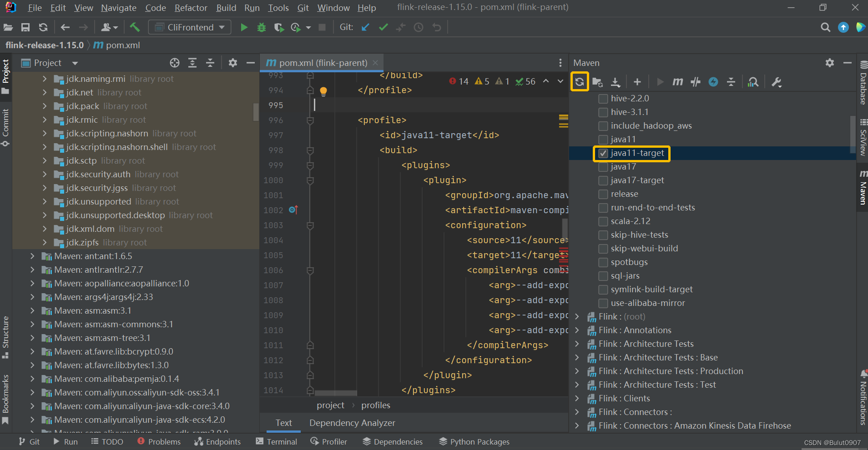This screenshot has height=450, width=868.
Task: Click Download Sources icon in Maven toolbar
Action: [616, 82]
